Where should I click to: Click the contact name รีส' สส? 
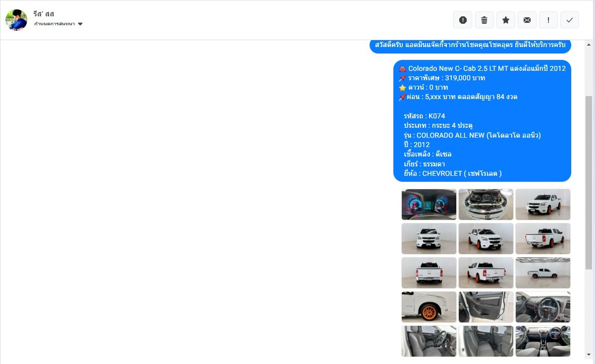point(44,14)
